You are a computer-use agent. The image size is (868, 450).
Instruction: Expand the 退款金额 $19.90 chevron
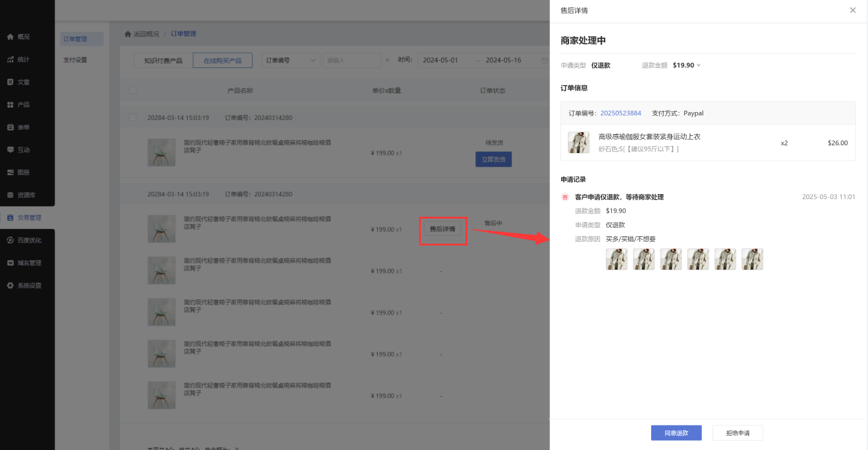pyautogui.click(x=699, y=66)
